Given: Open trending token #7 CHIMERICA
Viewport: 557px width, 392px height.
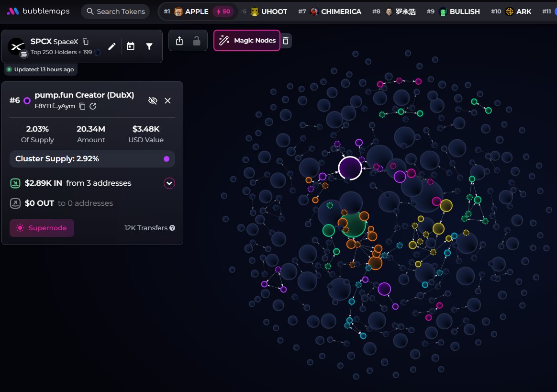Looking at the screenshot, I should (330, 11).
